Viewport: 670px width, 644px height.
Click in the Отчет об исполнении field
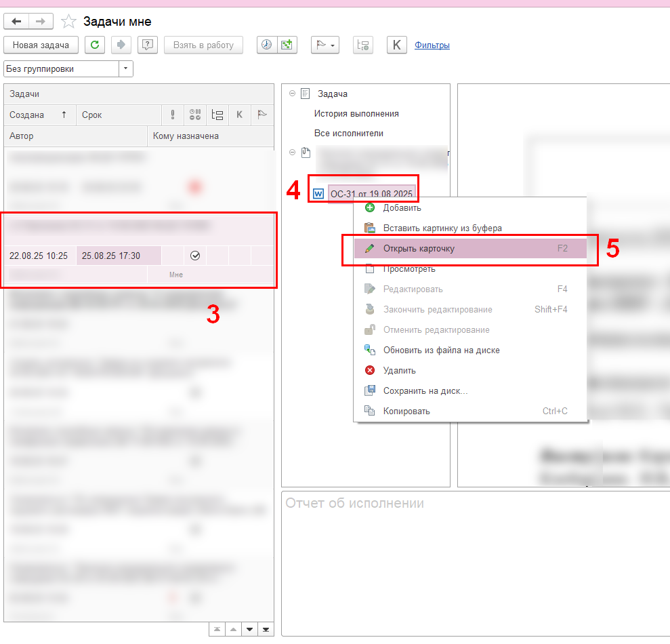pyautogui.click(x=474, y=563)
